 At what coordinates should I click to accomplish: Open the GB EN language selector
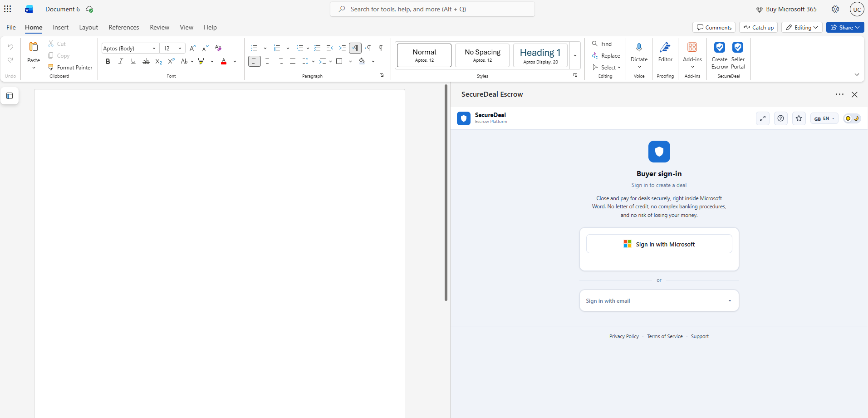(824, 118)
